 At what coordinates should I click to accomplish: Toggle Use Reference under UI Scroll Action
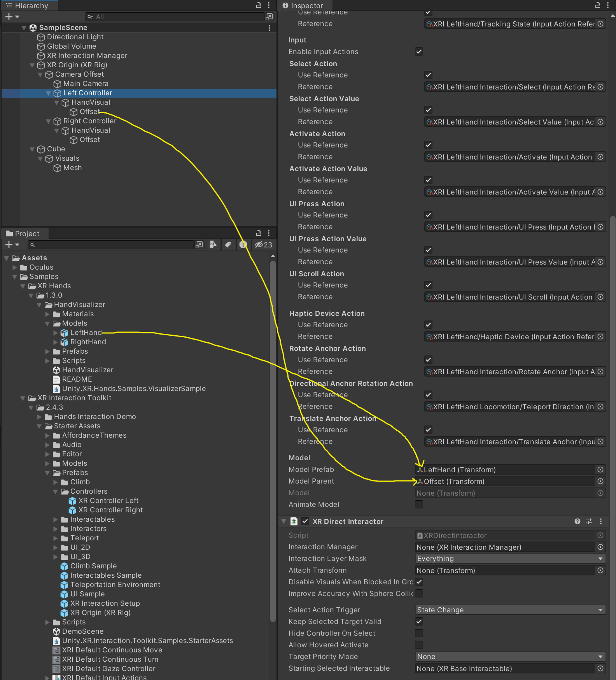point(428,285)
